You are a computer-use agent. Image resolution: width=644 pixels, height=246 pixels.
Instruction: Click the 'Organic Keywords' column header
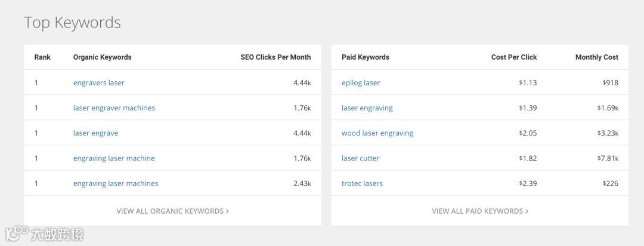pyautogui.click(x=102, y=57)
